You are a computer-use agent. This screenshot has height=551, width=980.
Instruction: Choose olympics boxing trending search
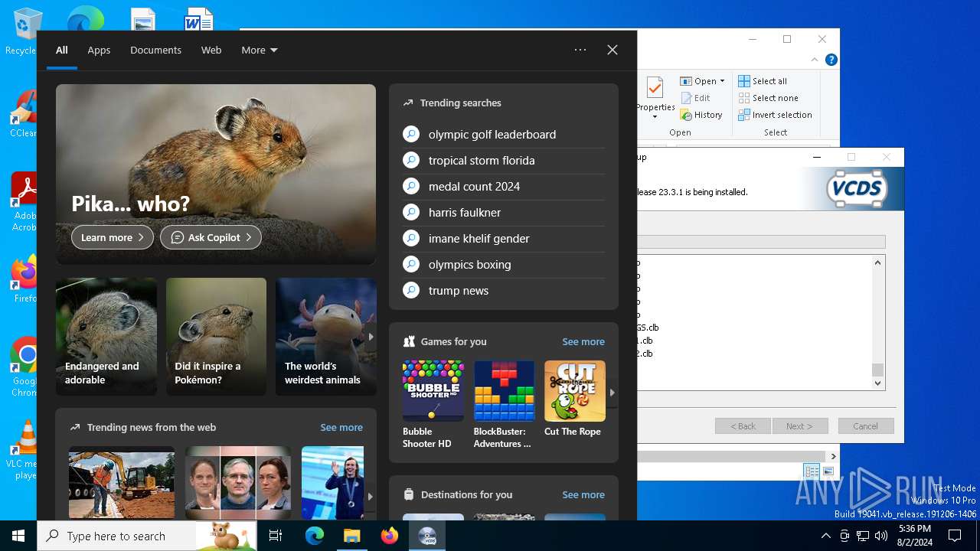(503, 264)
